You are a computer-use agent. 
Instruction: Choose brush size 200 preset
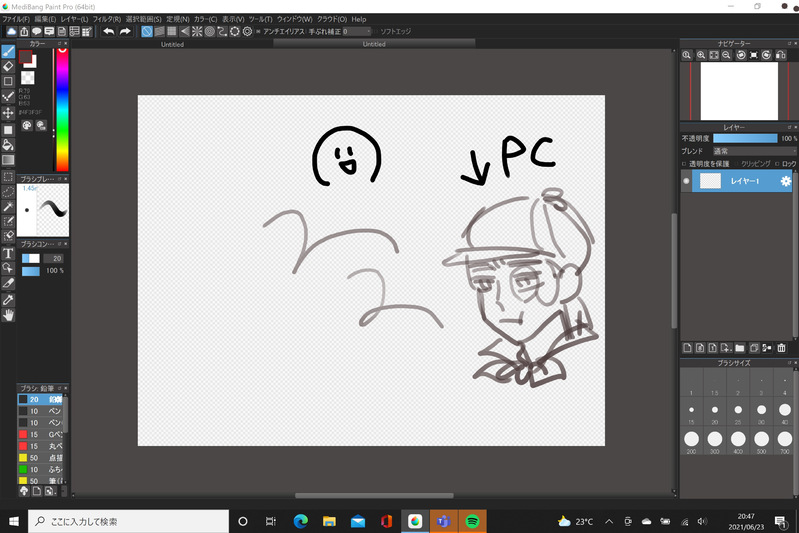tap(691, 439)
